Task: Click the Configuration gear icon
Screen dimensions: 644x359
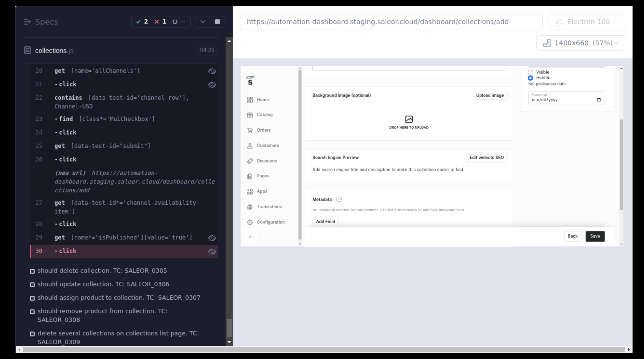Action: point(250,222)
